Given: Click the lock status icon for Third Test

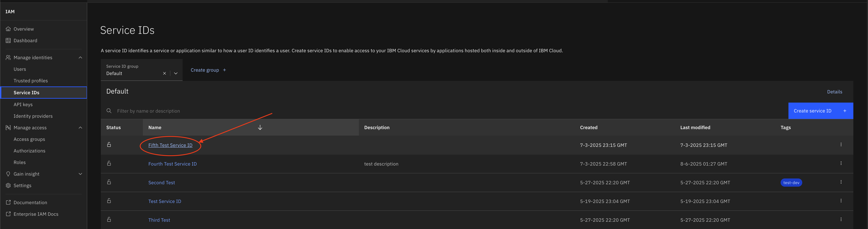Looking at the screenshot, I should (109, 219).
